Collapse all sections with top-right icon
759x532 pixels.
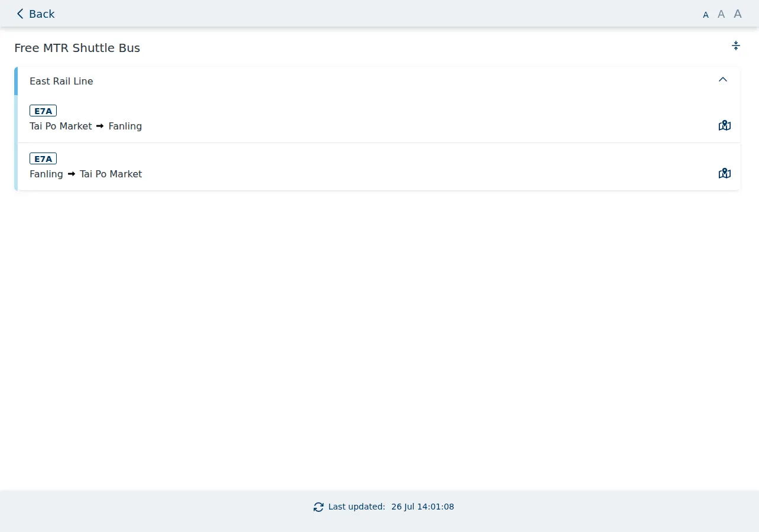pyautogui.click(x=736, y=46)
